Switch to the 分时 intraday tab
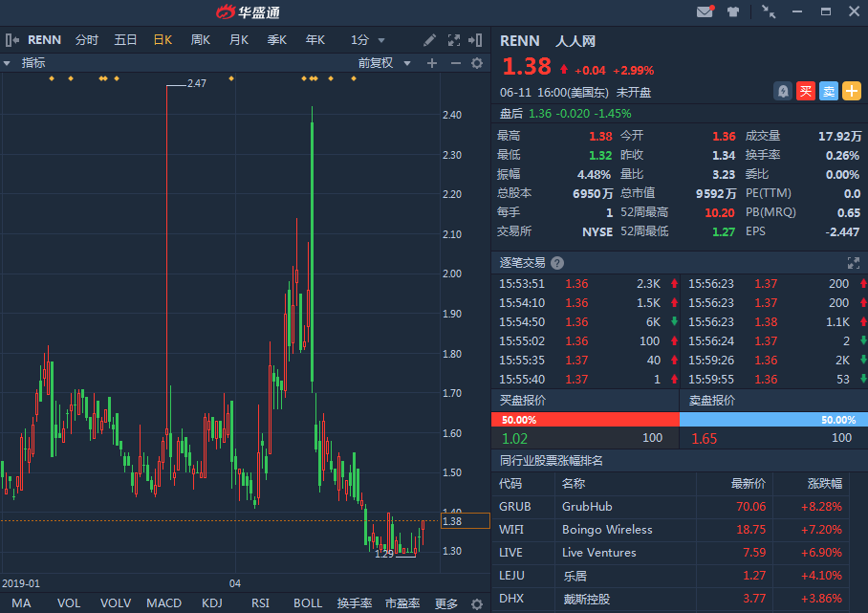This screenshot has width=868, height=613. [86, 40]
